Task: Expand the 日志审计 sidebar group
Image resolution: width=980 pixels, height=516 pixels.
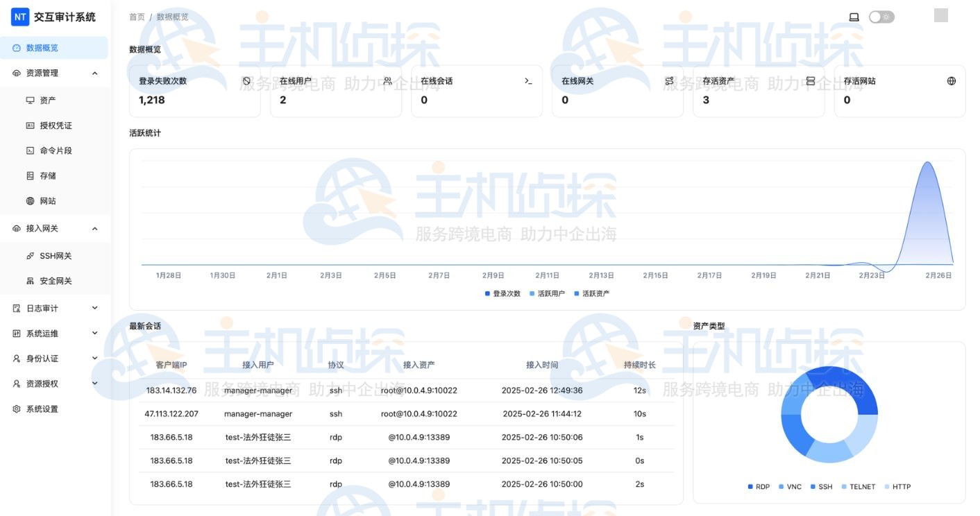Action: click(54, 308)
